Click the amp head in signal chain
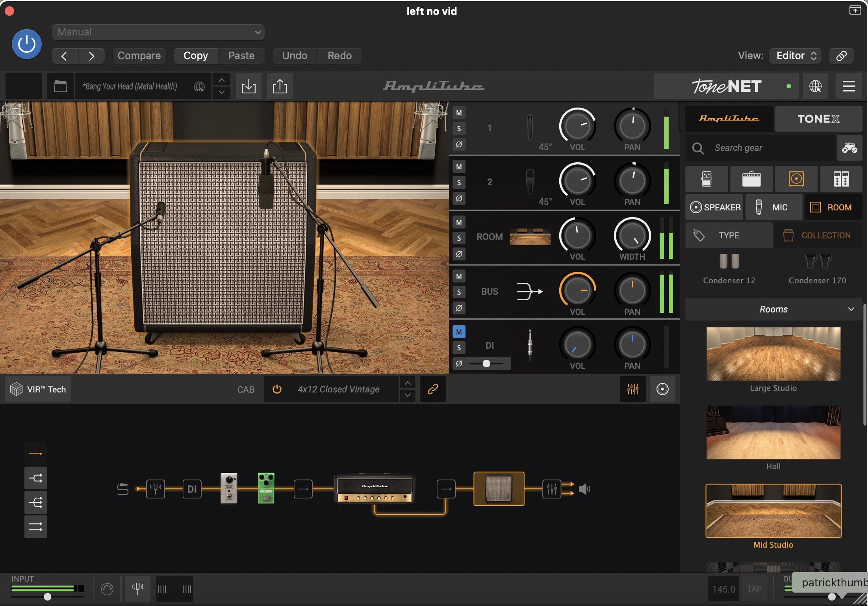The image size is (868, 606). coord(374,489)
